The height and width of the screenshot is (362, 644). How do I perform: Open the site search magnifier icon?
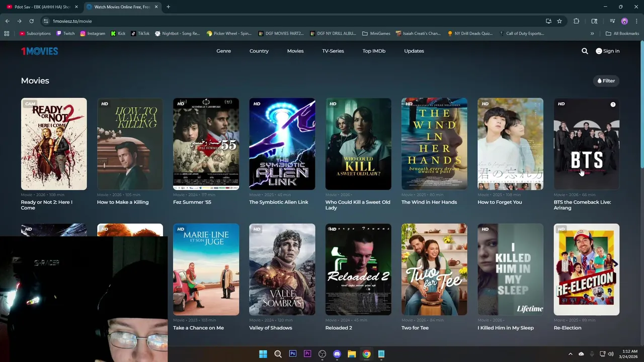point(585,51)
